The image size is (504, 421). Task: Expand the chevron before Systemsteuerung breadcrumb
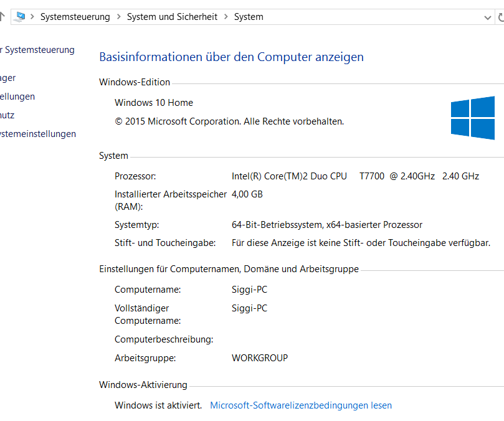[33, 17]
